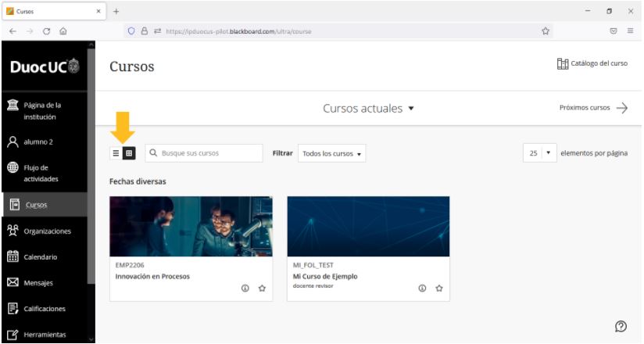644x344 pixels.
Task: Open Herramientas in the sidebar
Action: click(45, 335)
